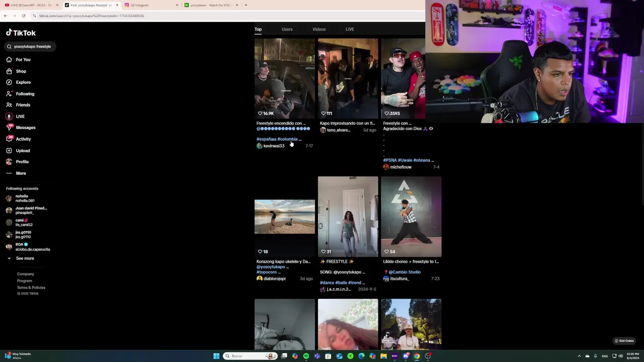Image resolution: width=644 pixels, height=362 pixels.
Task: Open the Following feed
Action: (21, 94)
